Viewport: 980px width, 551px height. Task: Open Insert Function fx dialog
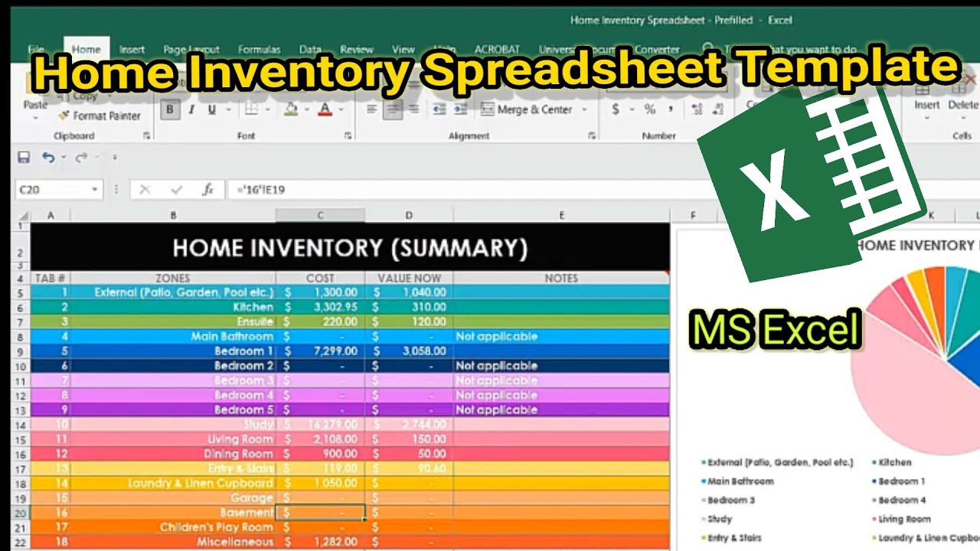[x=207, y=189]
